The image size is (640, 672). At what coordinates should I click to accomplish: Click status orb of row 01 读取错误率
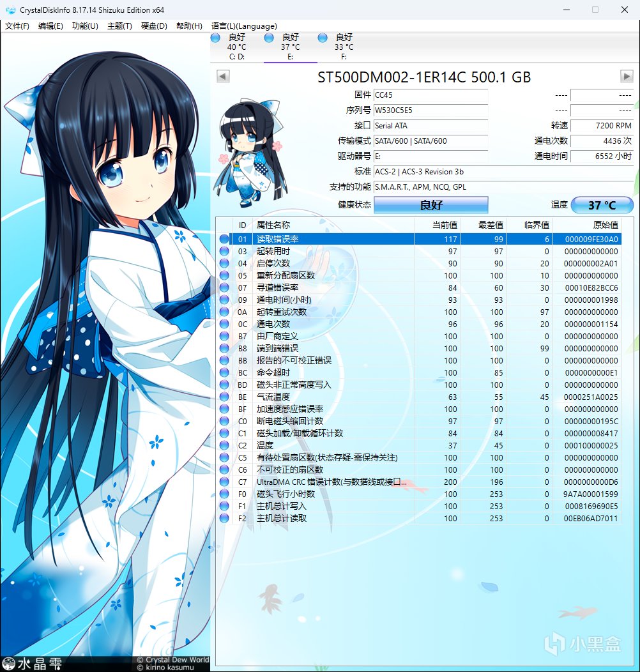click(224, 239)
